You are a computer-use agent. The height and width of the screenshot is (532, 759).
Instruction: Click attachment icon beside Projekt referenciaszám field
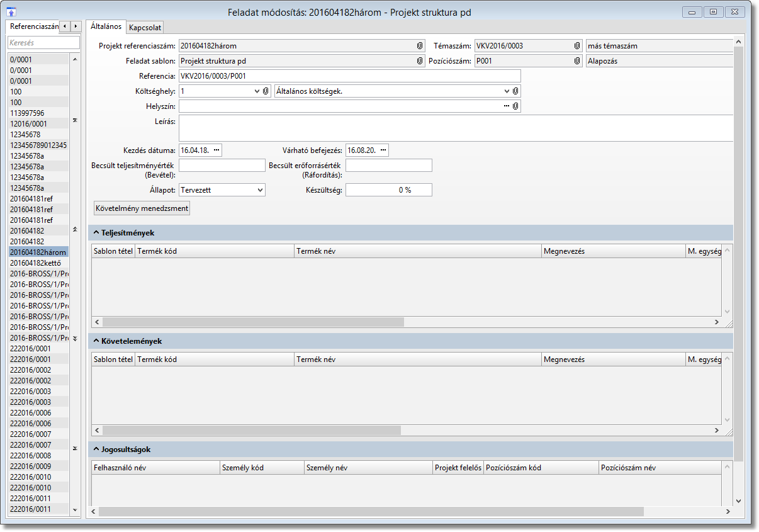420,46
